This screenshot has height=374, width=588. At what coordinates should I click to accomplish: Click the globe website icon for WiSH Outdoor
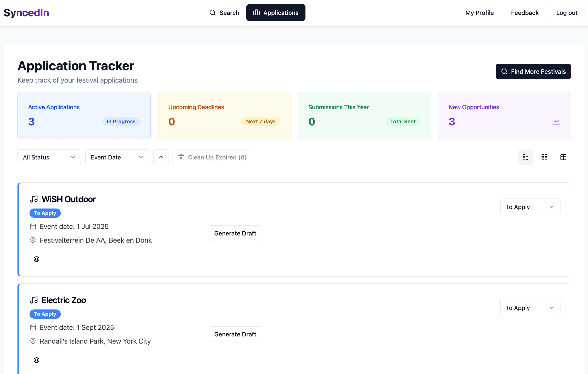click(36, 259)
